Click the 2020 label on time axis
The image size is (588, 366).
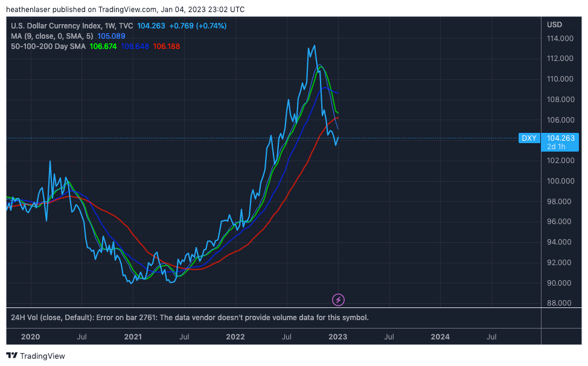pyautogui.click(x=30, y=337)
